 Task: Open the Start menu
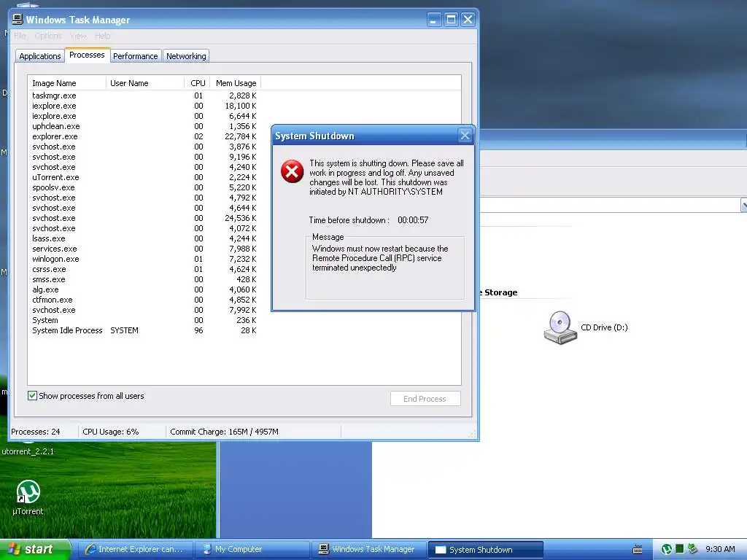(x=35, y=550)
